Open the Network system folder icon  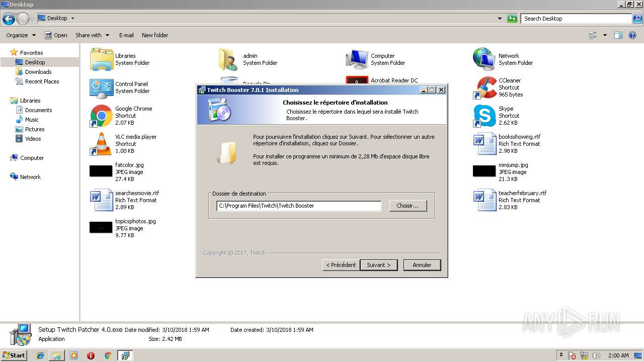tap(485, 59)
